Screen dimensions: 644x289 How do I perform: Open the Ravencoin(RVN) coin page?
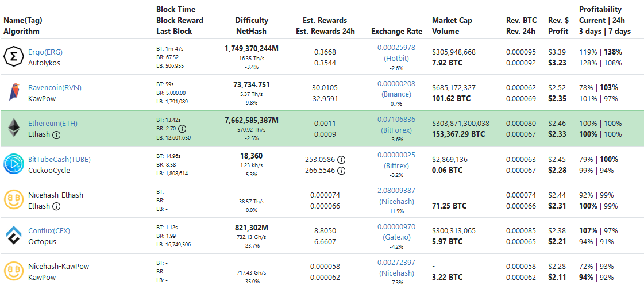tap(55, 87)
